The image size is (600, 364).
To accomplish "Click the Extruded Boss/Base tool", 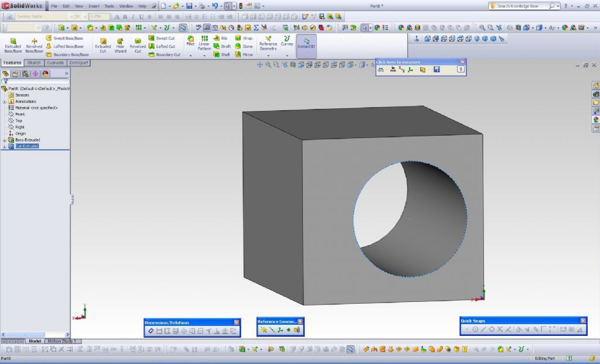I will click(x=13, y=46).
